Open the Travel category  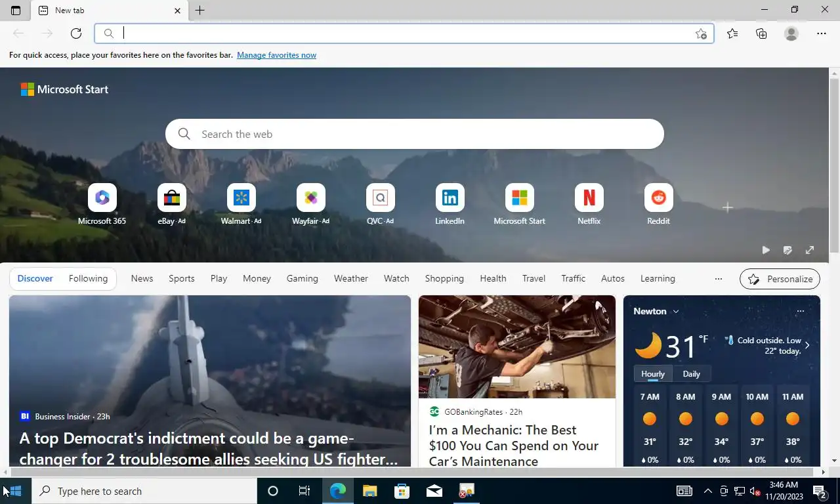[534, 278]
